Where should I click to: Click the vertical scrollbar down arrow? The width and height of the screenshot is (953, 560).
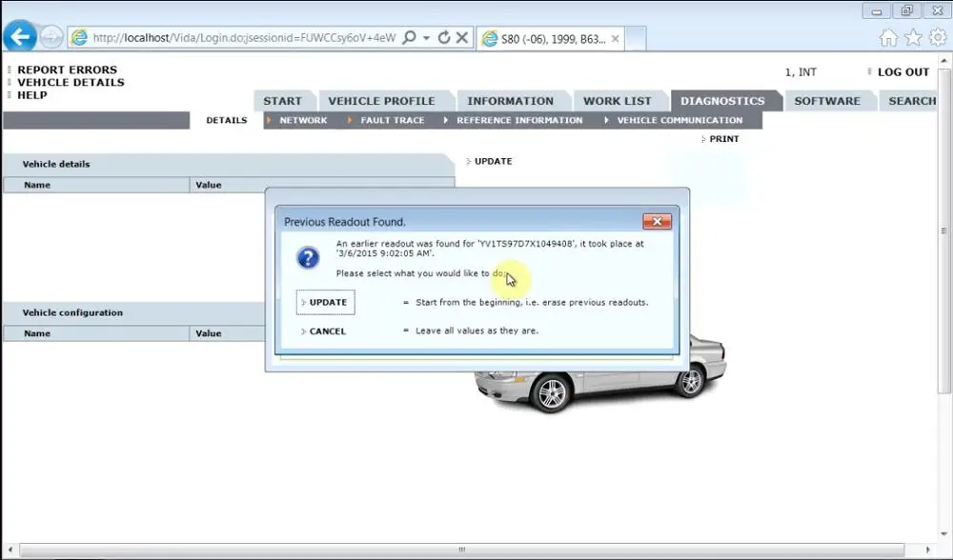pos(943,534)
